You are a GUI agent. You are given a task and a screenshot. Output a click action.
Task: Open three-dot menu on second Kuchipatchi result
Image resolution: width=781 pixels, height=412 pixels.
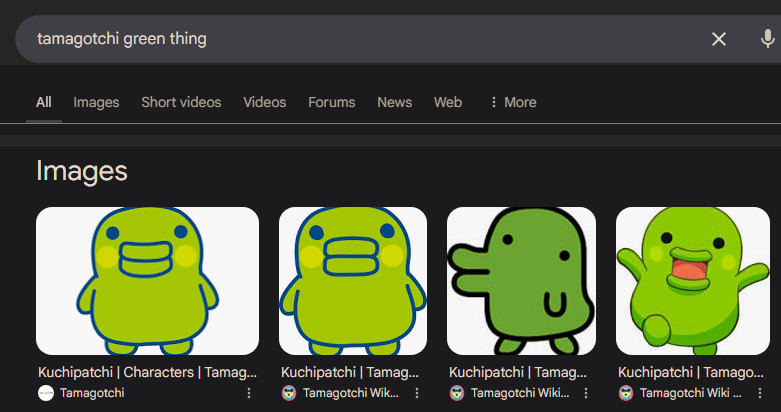[417, 393]
